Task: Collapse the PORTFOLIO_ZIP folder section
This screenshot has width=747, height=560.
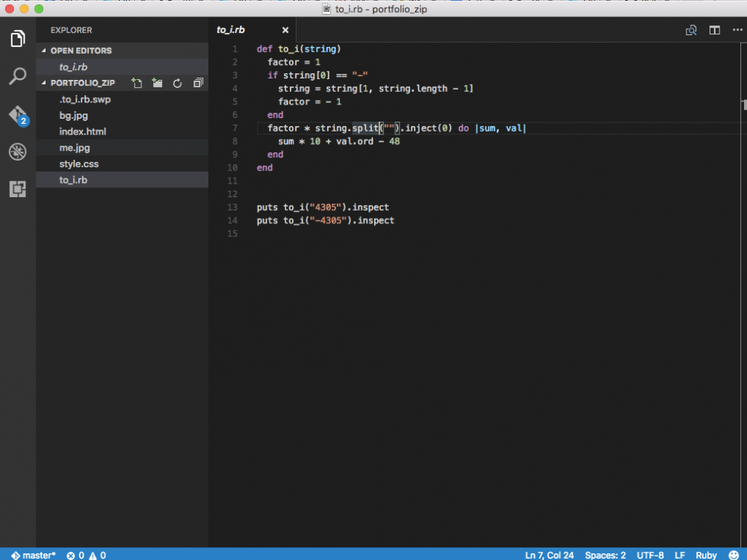Action: click(82, 83)
